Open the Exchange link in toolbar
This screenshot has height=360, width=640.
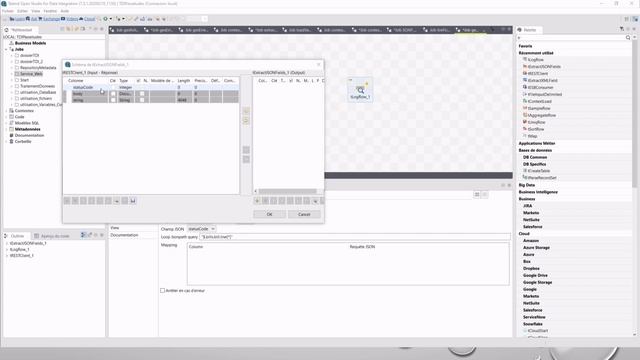coord(49,19)
